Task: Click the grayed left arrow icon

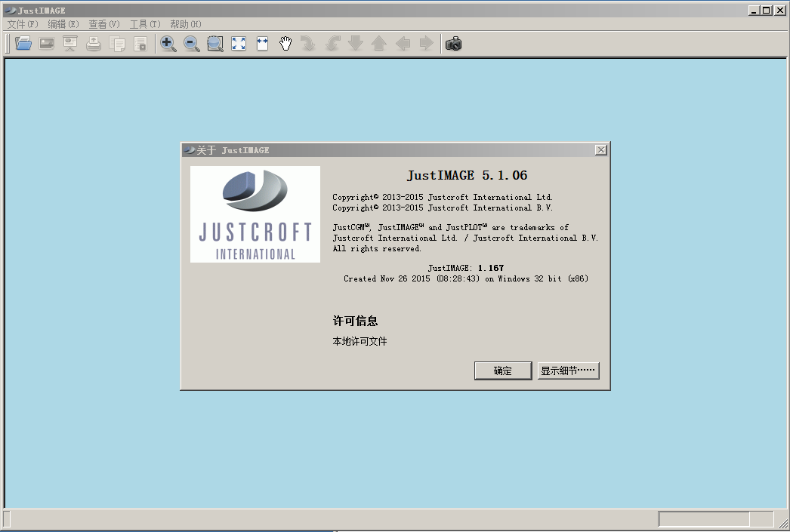Action: tap(403, 44)
